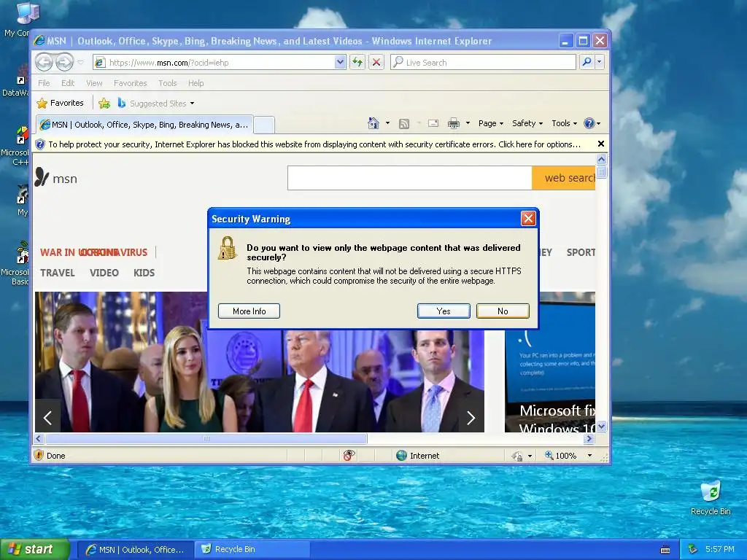Click the Internet zone status indicator

417,456
